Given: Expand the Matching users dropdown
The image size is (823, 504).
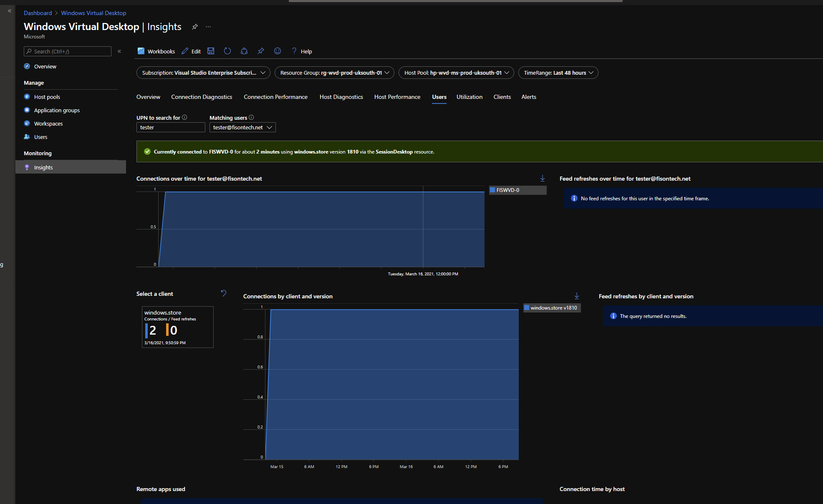Looking at the screenshot, I should tap(242, 127).
